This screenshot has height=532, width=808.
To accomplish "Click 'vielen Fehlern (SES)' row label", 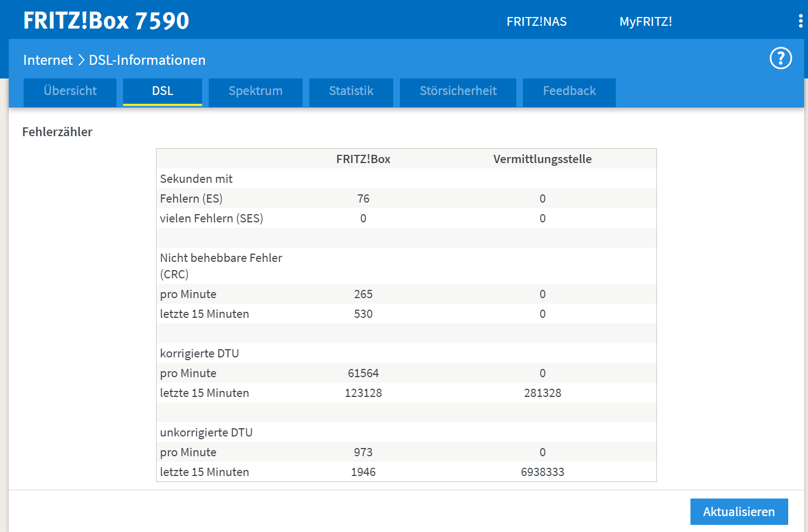I will point(211,219).
